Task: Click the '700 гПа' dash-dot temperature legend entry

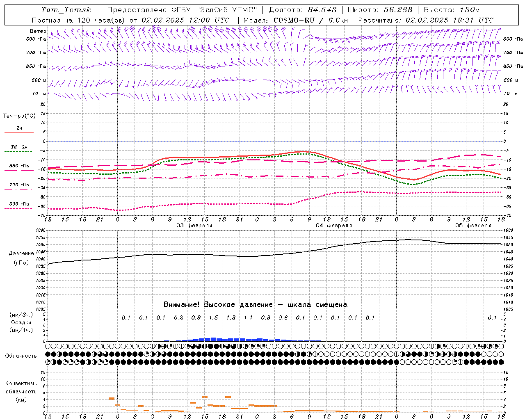Action: [19, 187]
